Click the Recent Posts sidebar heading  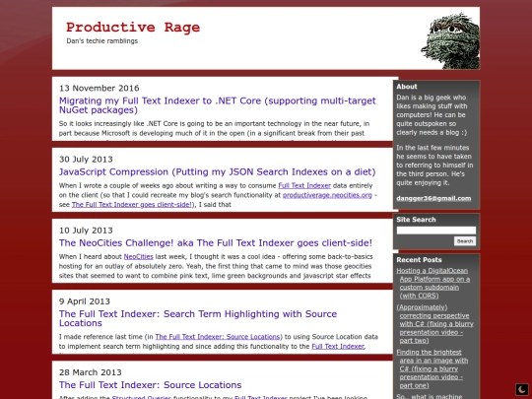click(x=419, y=260)
